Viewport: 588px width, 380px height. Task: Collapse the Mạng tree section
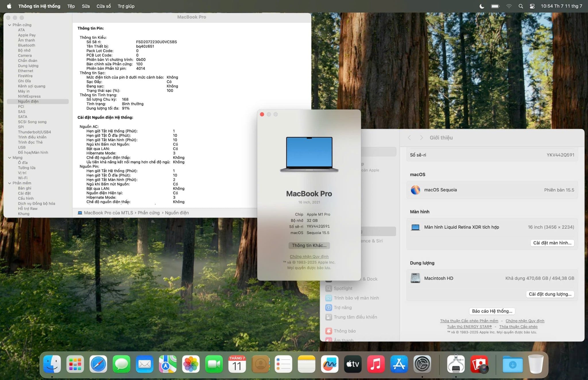tap(9, 158)
